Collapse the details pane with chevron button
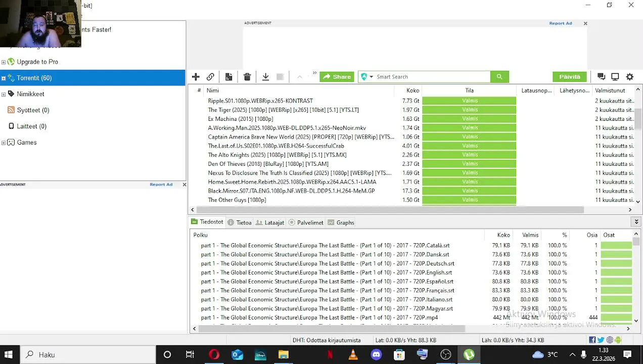 point(636,222)
